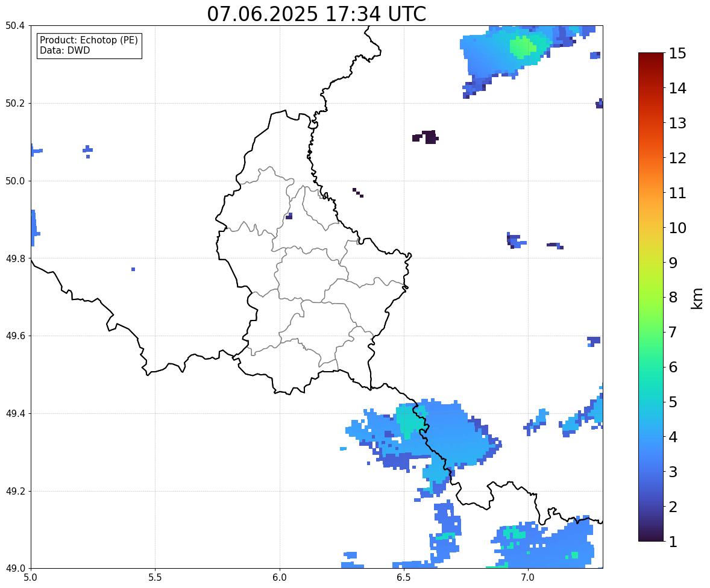Click the colorbar tick label 9

[x=673, y=263]
